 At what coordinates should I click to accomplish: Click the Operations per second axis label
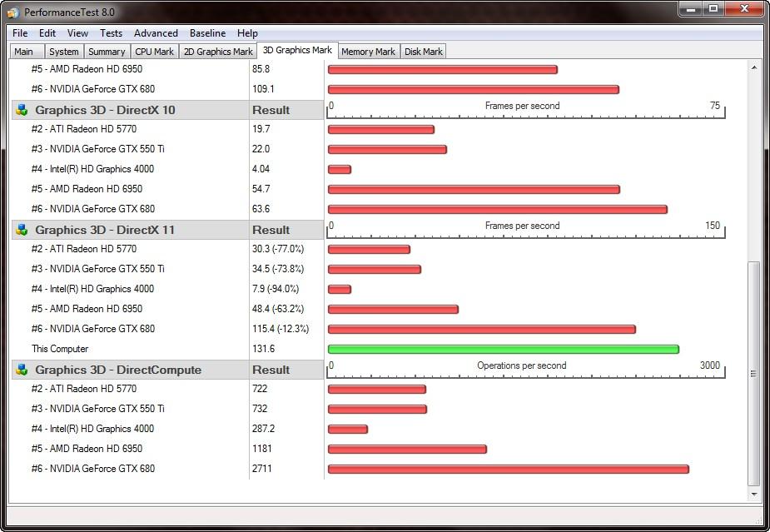[x=521, y=365]
